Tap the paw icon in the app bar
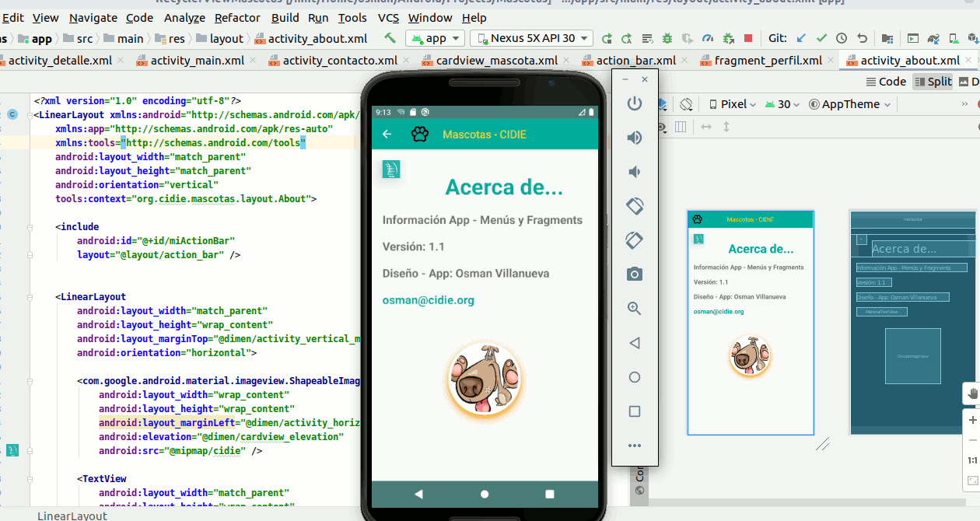The height and width of the screenshot is (521, 980). click(x=420, y=135)
